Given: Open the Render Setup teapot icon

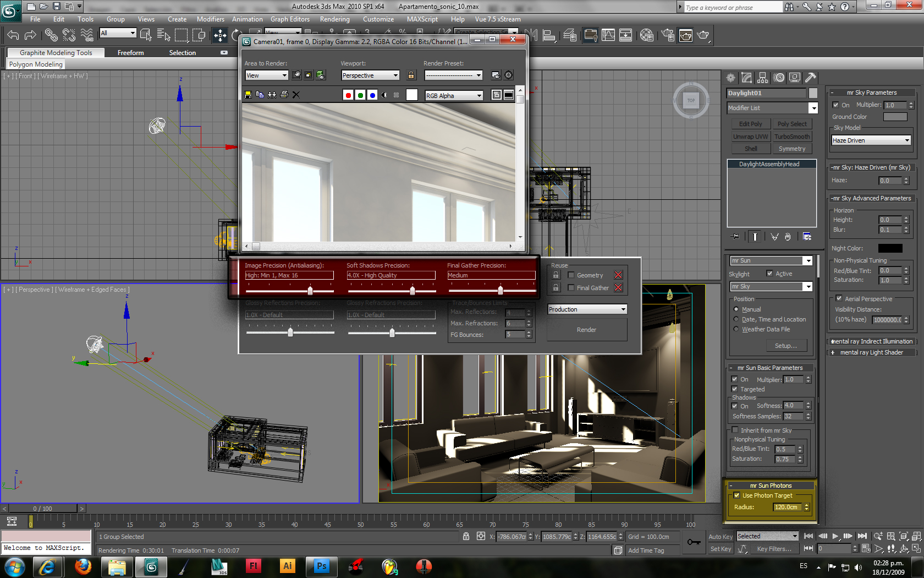Looking at the screenshot, I should 668,35.
